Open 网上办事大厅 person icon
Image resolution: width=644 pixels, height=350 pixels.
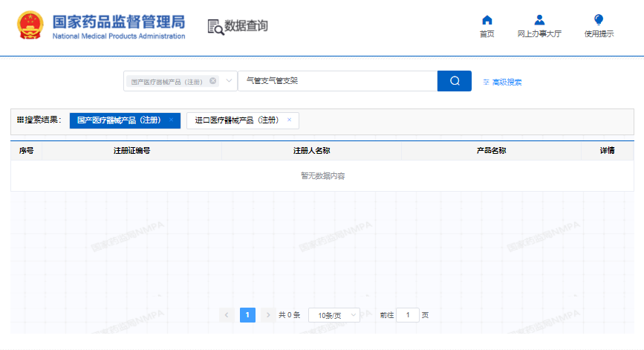pyautogui.click(x=539, y=20)
